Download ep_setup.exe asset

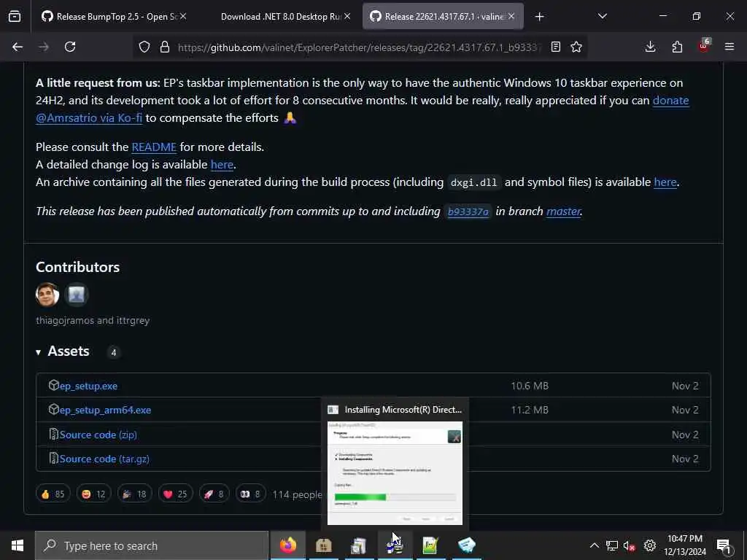pyautogui.click(x=88, y=386)
